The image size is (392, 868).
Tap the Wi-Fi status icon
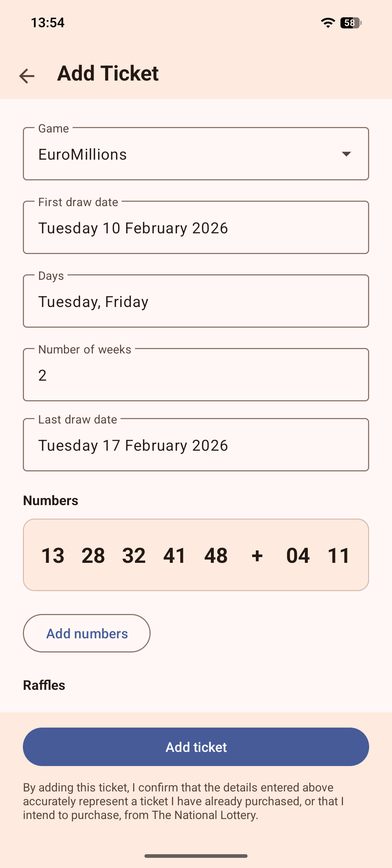point(328,23)
